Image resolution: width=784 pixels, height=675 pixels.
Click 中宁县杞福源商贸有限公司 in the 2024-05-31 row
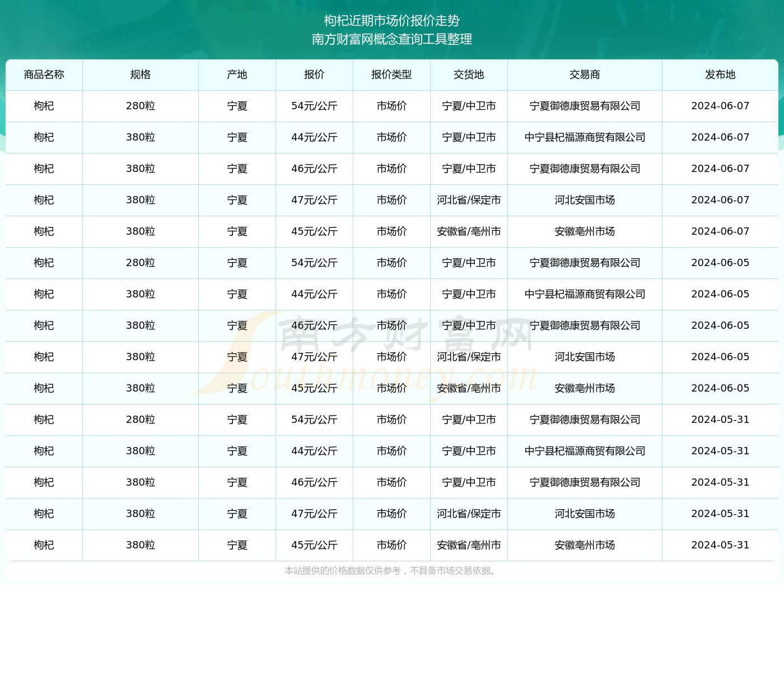click(585, 451)
